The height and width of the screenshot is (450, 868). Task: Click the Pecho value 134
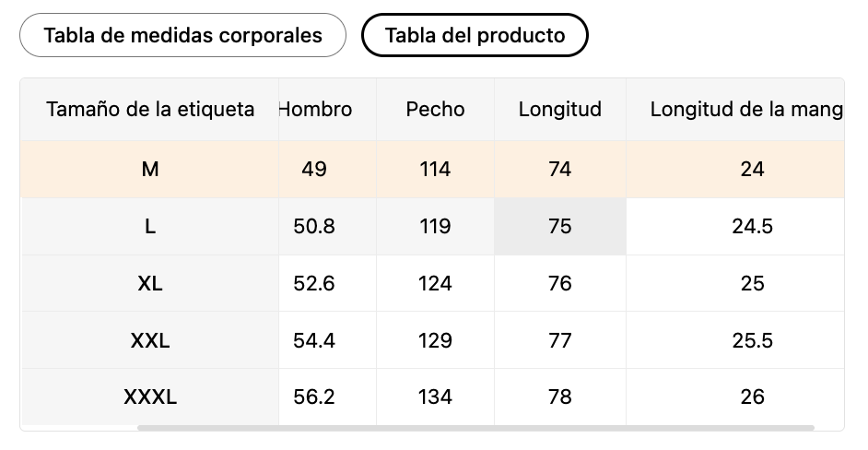point(435,397)
